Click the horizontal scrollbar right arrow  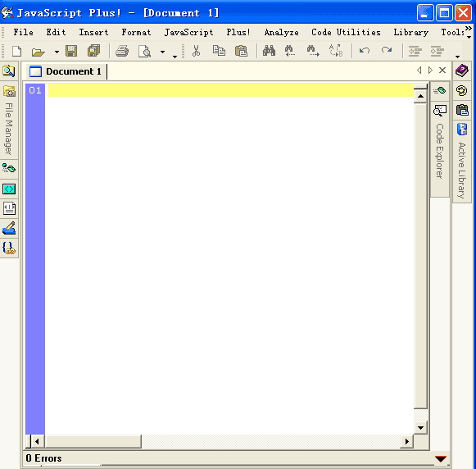tap(407, 441)
